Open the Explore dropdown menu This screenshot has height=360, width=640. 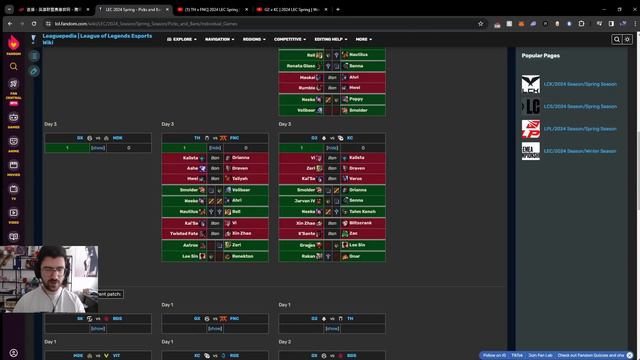[x=182, y=39]
